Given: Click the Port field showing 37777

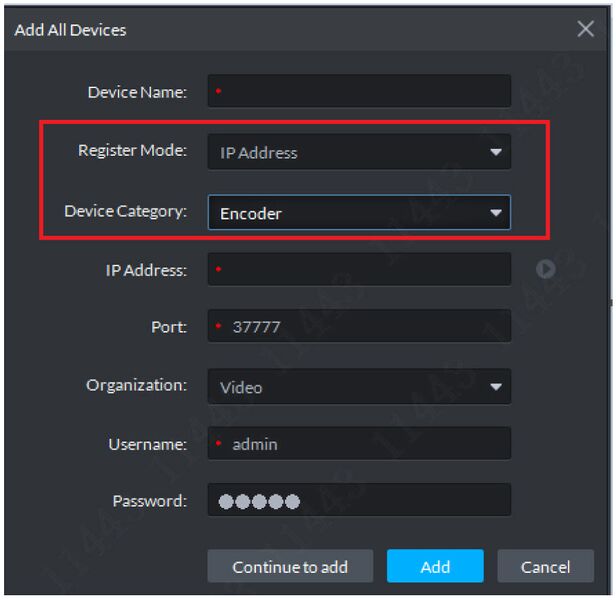Looking at the screenshot, I should (359, 327).
